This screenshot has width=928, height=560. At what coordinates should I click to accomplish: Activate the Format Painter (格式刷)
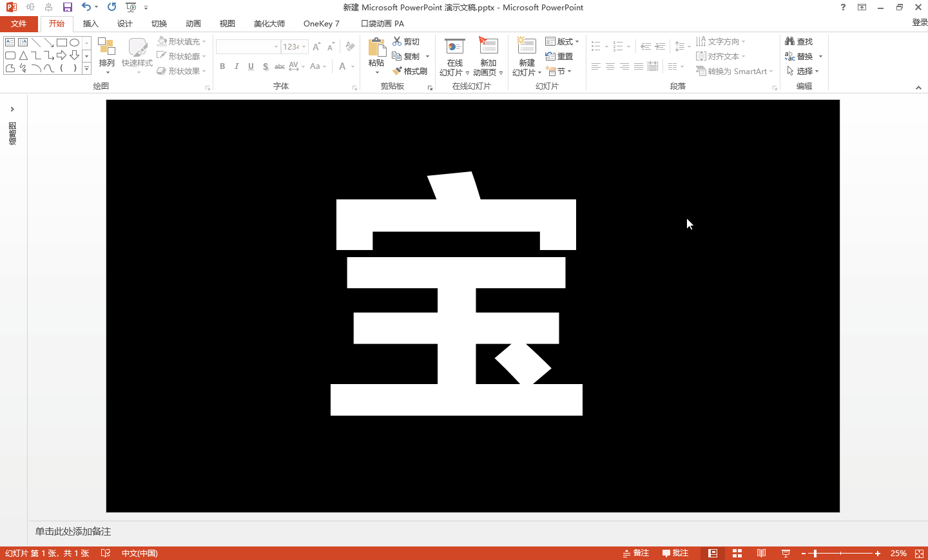410,71
